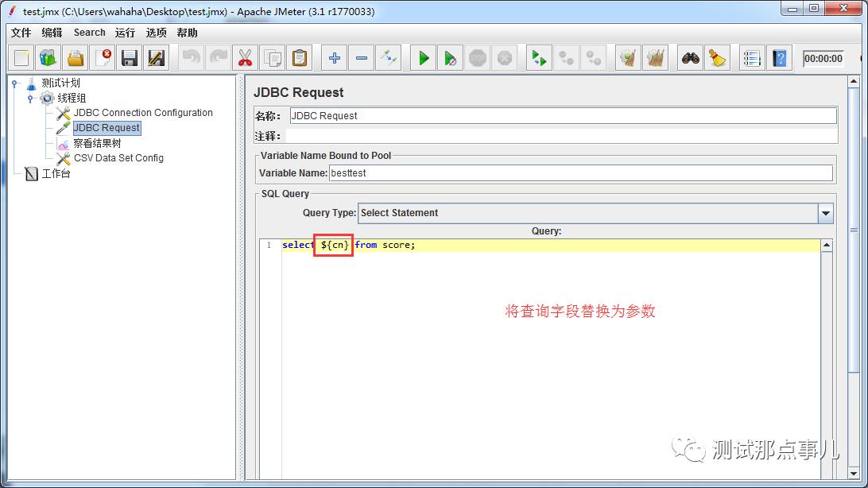Click the main panel scrollbar up arrow
868x488 pixels.
[853, 82]
